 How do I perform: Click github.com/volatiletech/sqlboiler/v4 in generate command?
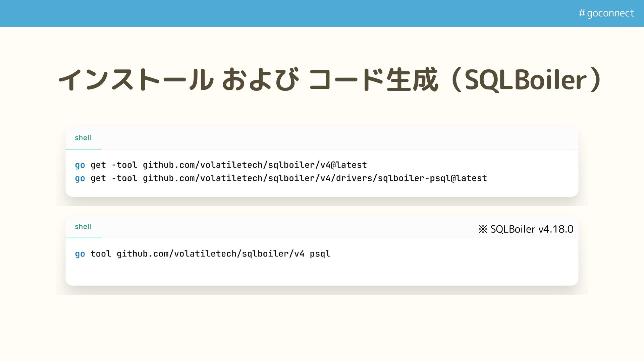(210, 254)
